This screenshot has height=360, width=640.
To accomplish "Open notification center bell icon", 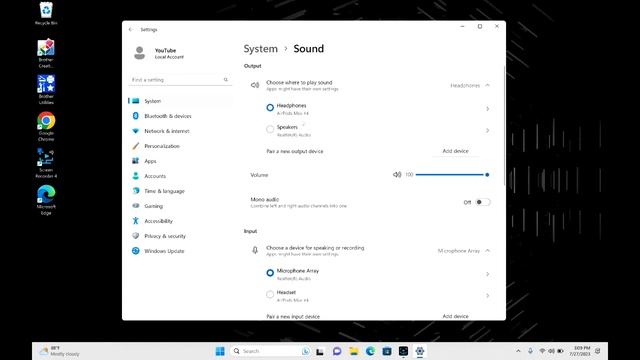I will point(598,351).
